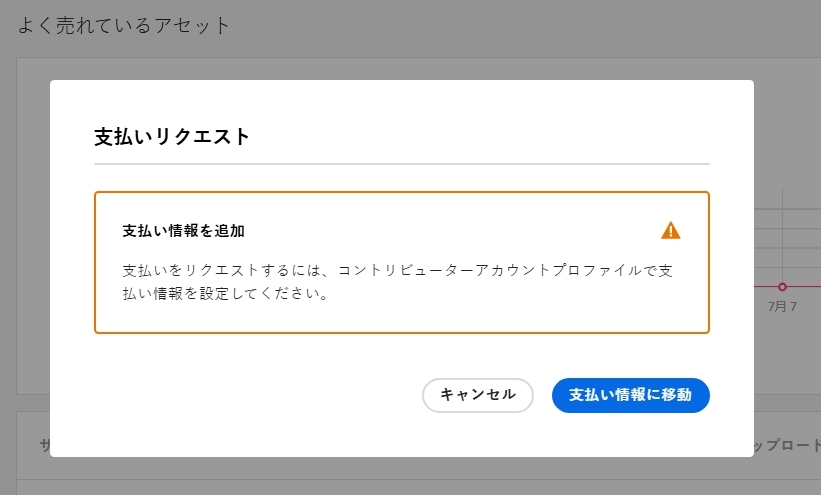Click the dimmed table panel below dialog
821x495 pixels.
402,476
